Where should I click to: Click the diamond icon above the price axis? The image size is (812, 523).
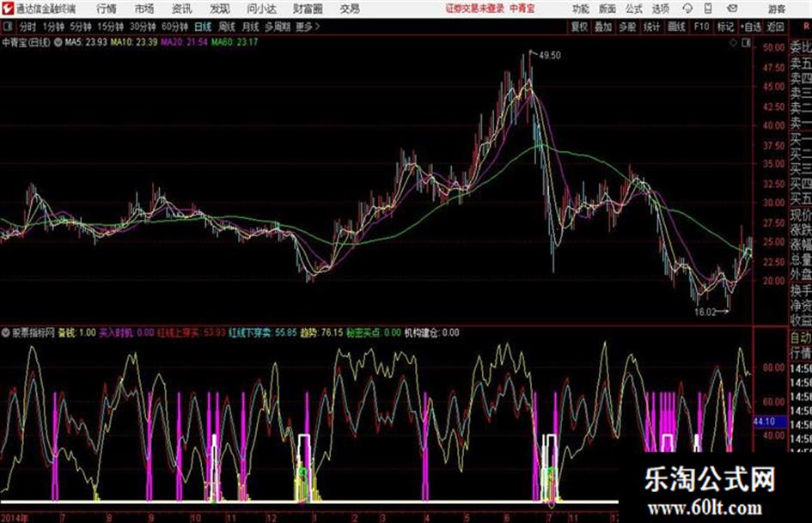tap(733, 43)
